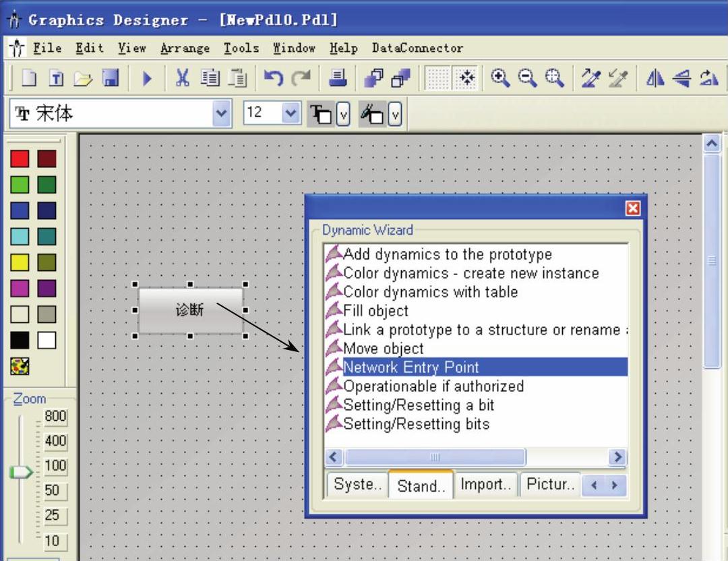The height and width of the screenshot is (561, 728).
Task: Open the Help menu
Action: (x=344, y=49)
